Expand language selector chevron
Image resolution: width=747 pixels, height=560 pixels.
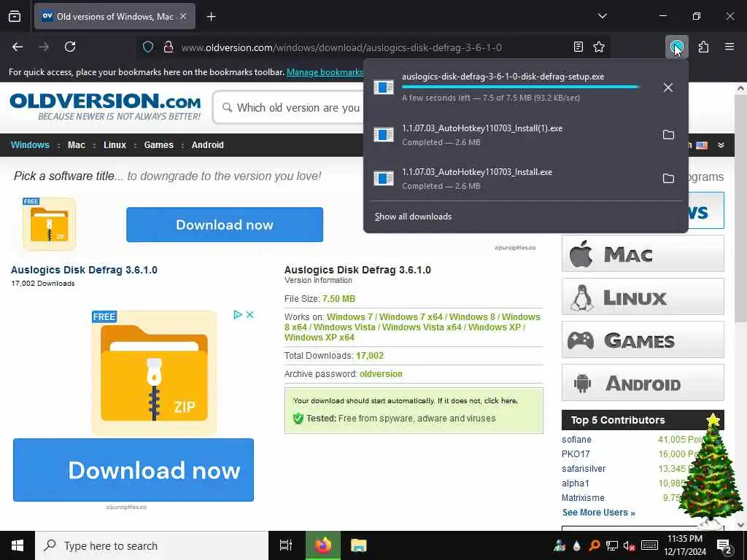click(x=721, y=145)
